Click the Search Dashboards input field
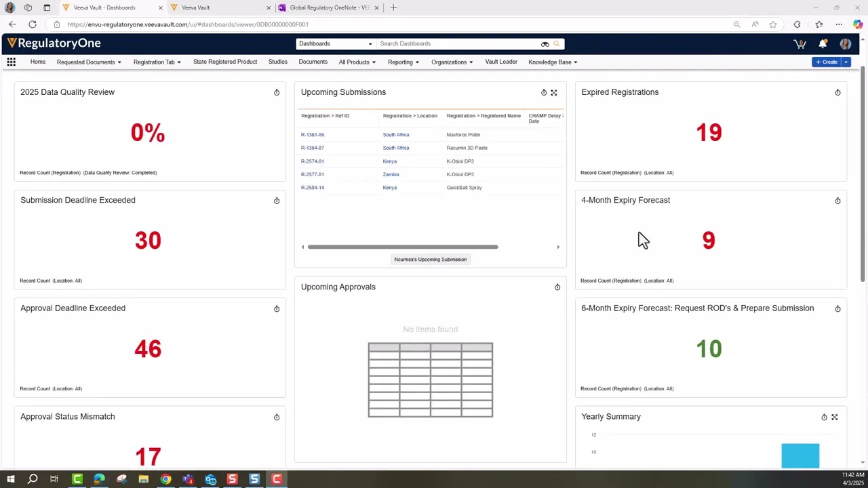868x488 pixels. [458, 44]
